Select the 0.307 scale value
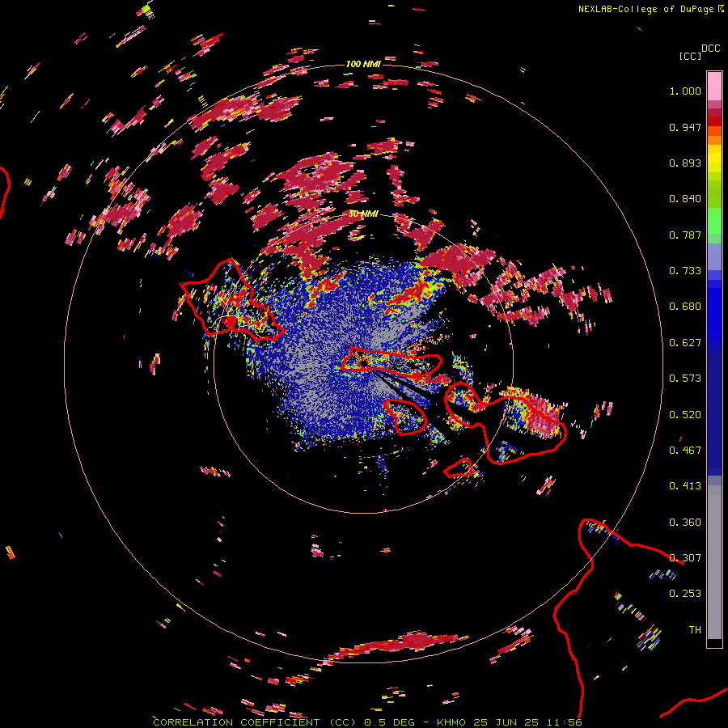This screenshot has width=728, height=728. (x=685, y=557)
